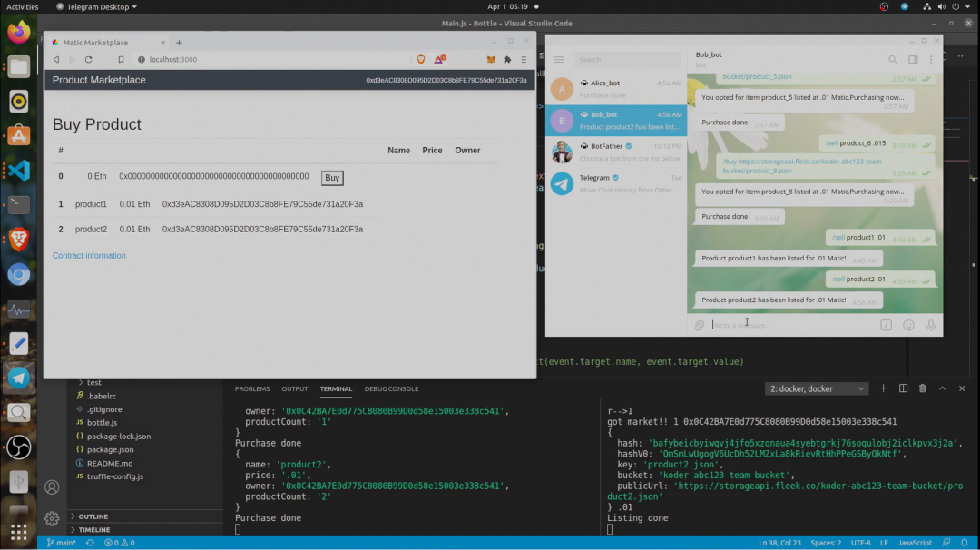Screen dimensions: 980x550
Task: Open README.md file
Action: (x=110, y=463)
